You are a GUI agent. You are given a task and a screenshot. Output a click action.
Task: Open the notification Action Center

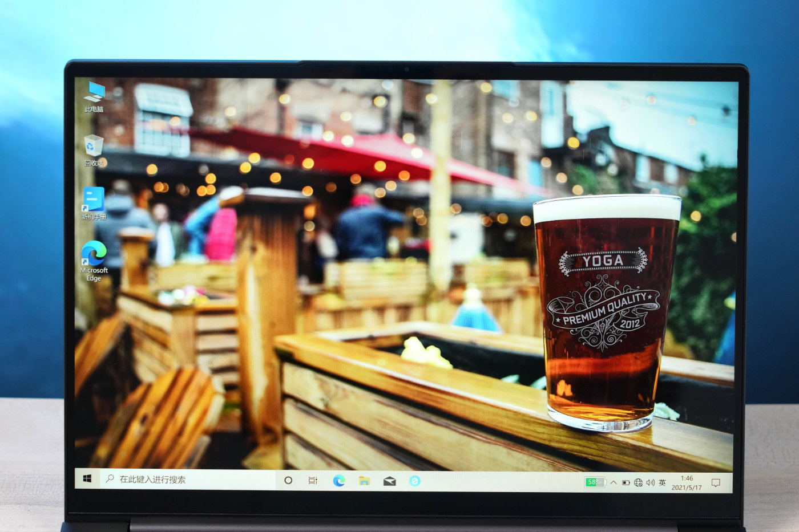click(x=716, y=484)
